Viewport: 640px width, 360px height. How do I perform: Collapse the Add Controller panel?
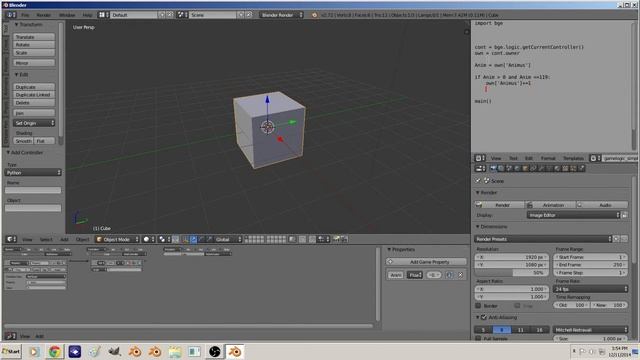click(25, 153)
